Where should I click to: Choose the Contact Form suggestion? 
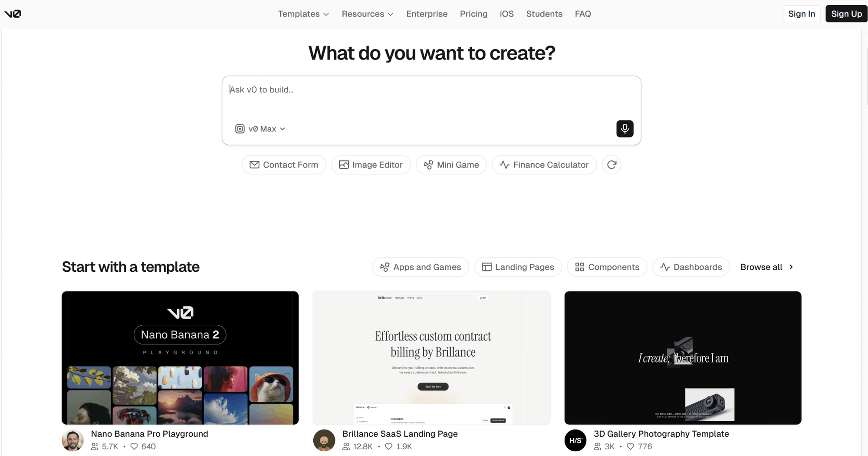click(284, 165)
